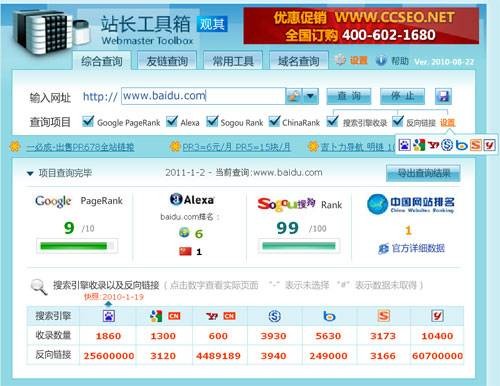
Task: Collapse the 项目查询完毕 section
Action: 30,173
